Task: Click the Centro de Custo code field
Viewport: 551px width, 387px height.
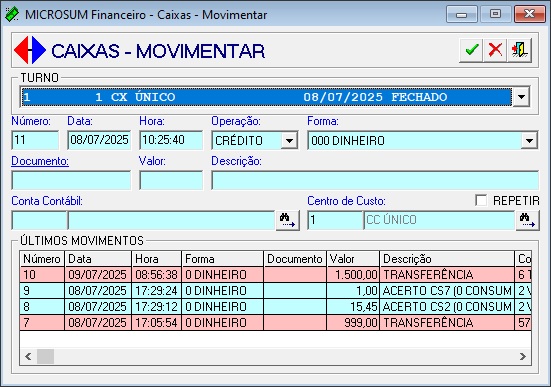Action: coord(335,220)
